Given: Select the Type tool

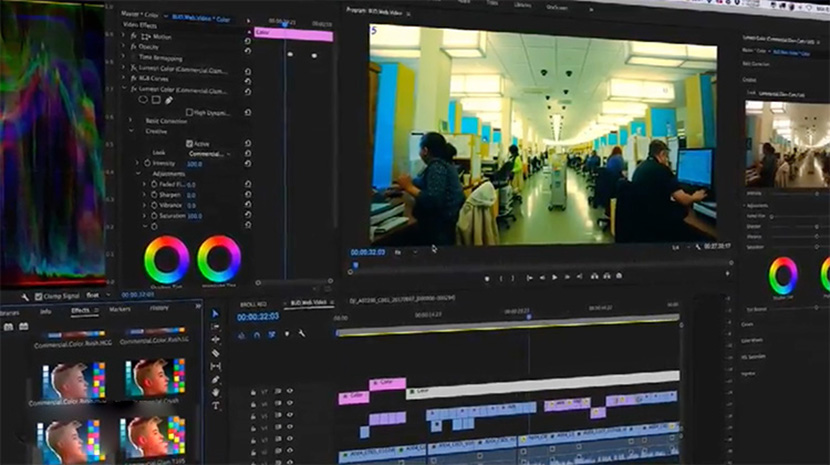Looking at the screenshot, I should (x=215, y=406).
